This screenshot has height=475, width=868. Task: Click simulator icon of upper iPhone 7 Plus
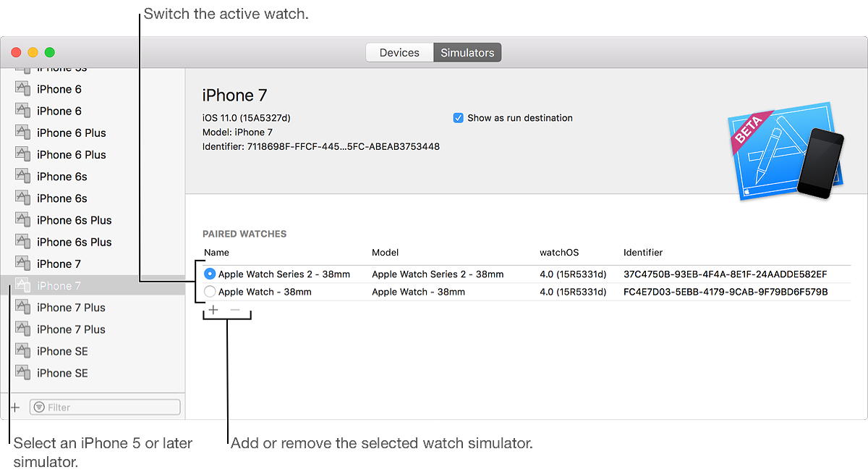click(23, 308)
